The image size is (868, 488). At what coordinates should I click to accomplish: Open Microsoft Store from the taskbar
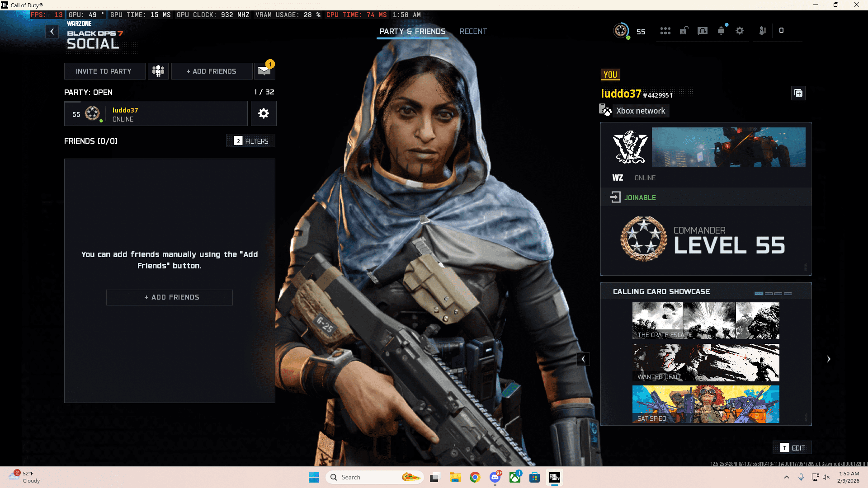point(535,477)
